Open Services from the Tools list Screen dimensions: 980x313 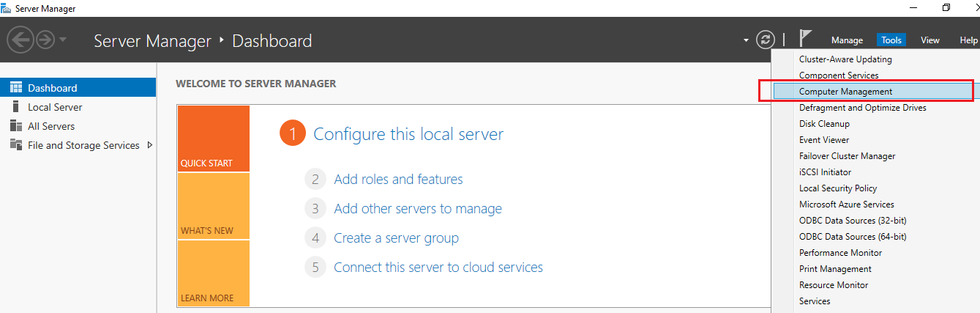pyautogui.click(x=815, y=301)
